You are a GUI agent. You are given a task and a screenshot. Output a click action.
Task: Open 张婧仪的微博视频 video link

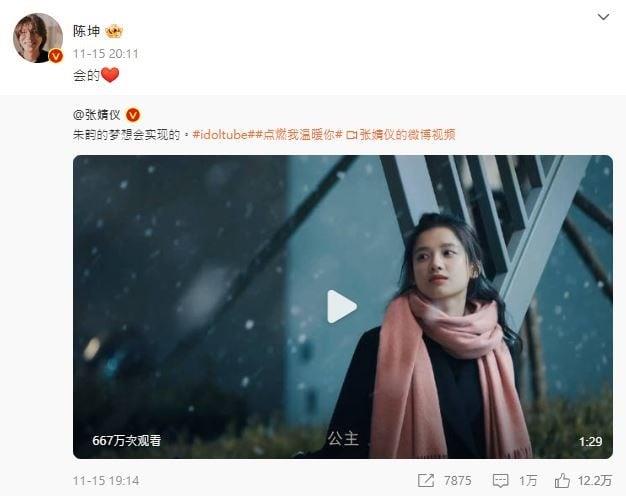pos(401,135)
